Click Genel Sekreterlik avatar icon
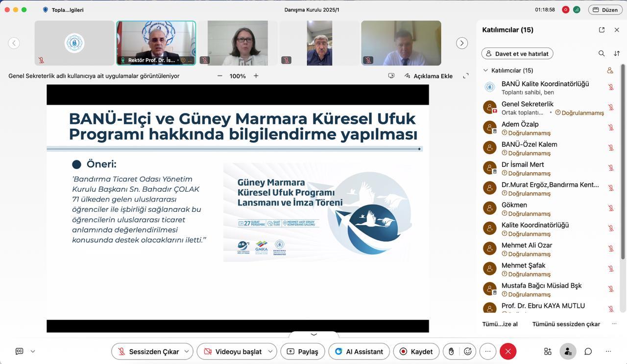Screen dimensions: 627x364 [x=490, y=108]
